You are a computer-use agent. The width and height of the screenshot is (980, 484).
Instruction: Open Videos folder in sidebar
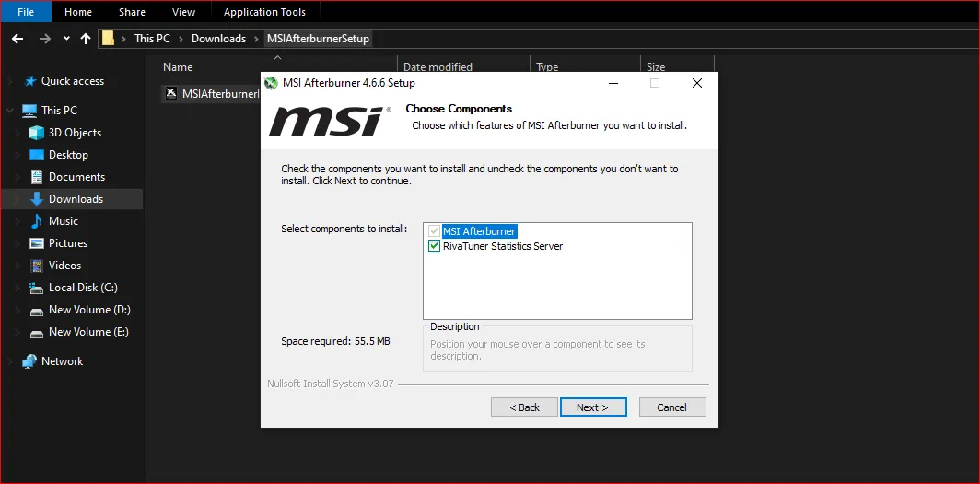coord(65,266)
